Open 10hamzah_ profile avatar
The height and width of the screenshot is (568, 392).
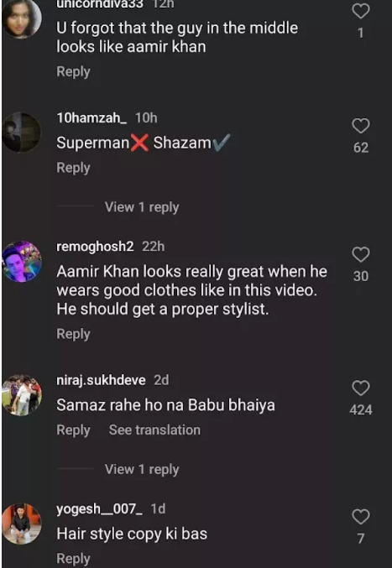click(x=22, y=133)
